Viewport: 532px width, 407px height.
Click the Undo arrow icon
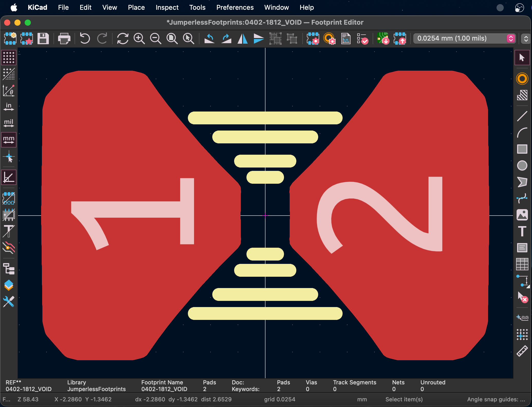(x=85, y=39)
